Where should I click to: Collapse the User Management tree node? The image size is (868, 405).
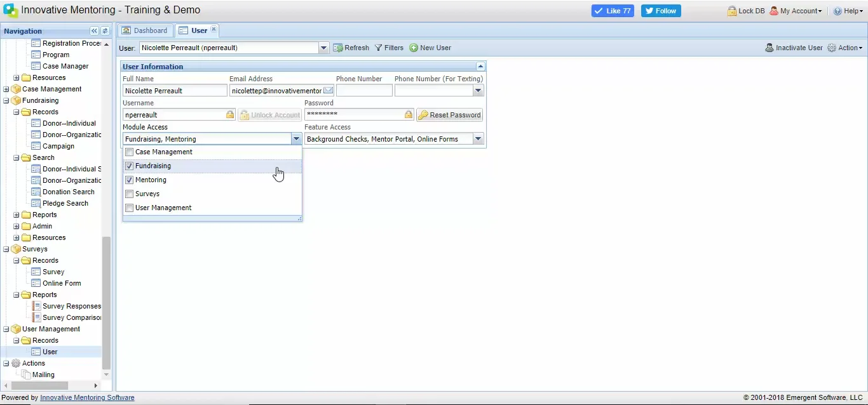(x=6, y=329)
